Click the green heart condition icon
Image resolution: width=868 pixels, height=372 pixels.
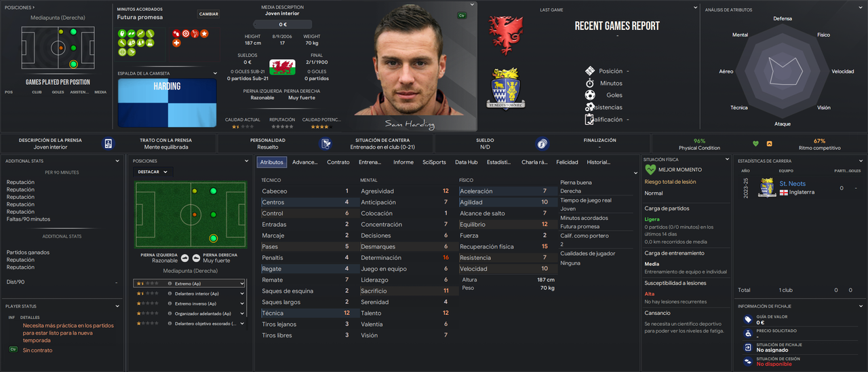coord(756,143)
